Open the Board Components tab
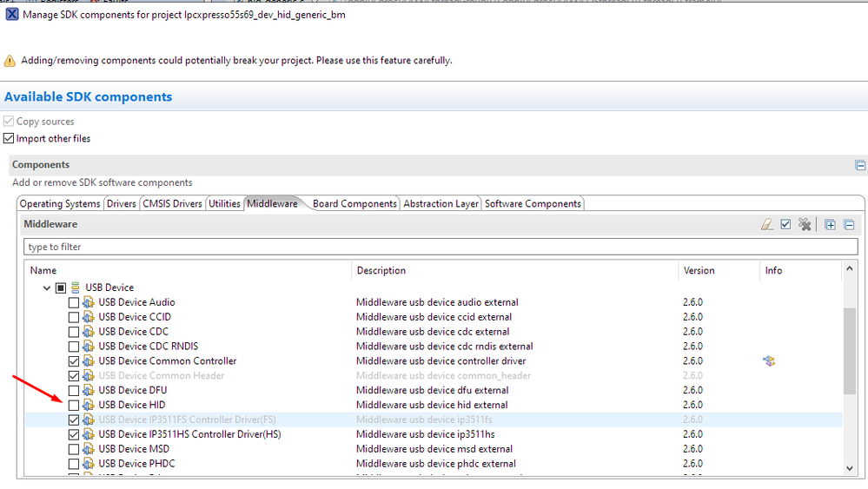This screenshot has width=868, height=489. pyautogui.click(x=354, y=203)
